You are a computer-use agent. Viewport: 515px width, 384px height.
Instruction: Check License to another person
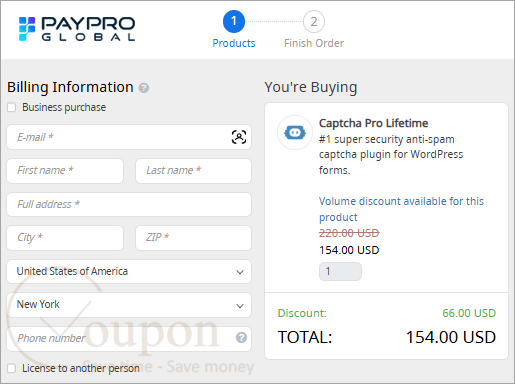click(12, 368)
